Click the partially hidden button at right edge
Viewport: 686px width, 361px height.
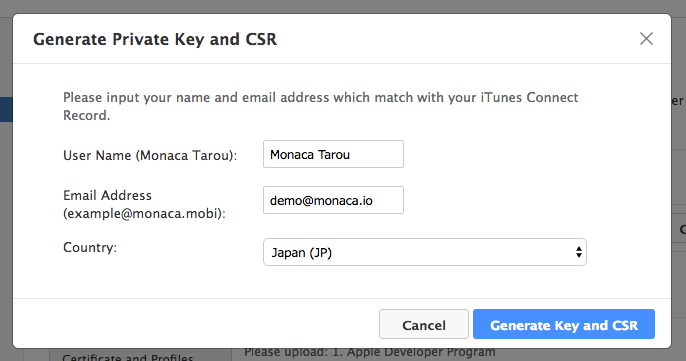coord(679,229)
